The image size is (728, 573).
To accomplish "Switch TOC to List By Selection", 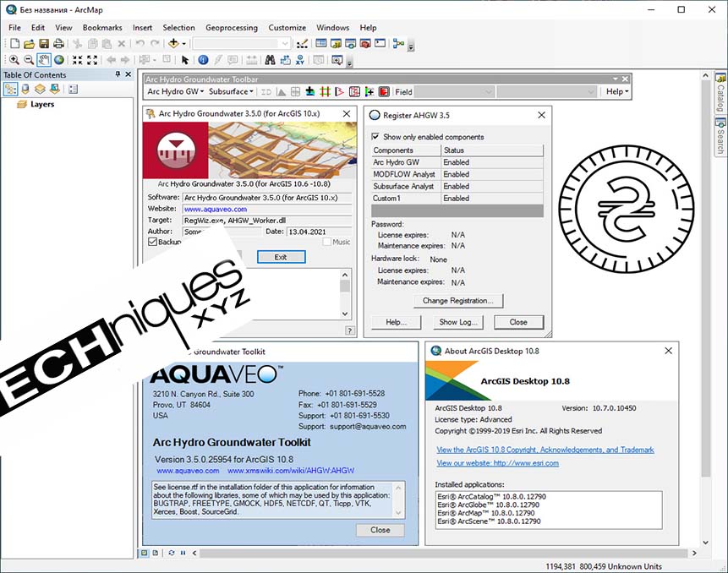I will click(x=55, y=89).
